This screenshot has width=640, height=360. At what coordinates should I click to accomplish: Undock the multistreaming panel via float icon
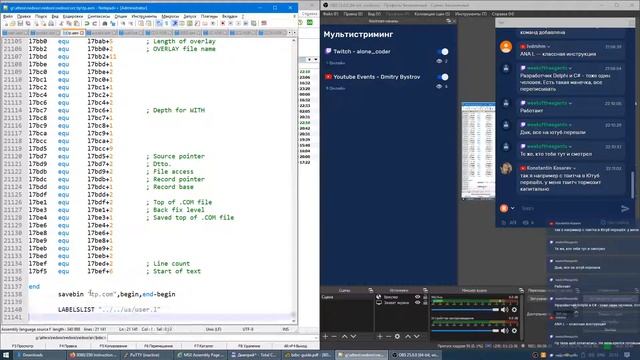[x=449, y=21]
